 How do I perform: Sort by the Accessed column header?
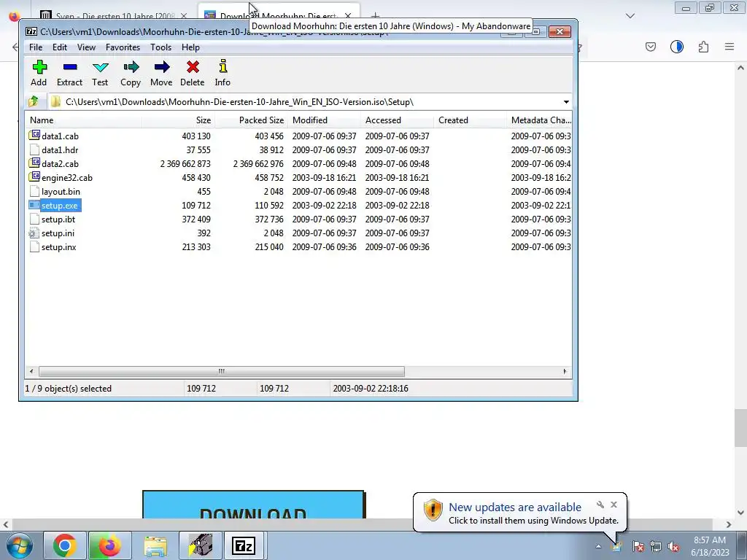click(397, 120)
